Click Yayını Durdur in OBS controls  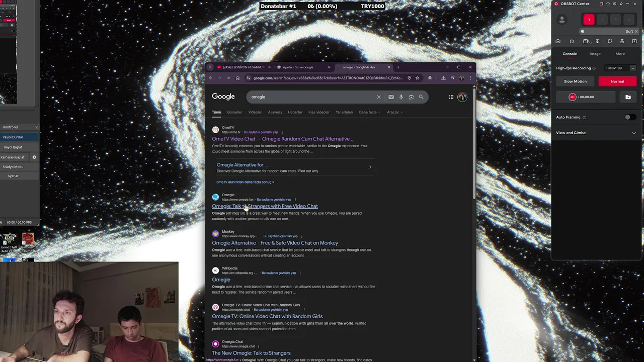[x=19, y=137]
